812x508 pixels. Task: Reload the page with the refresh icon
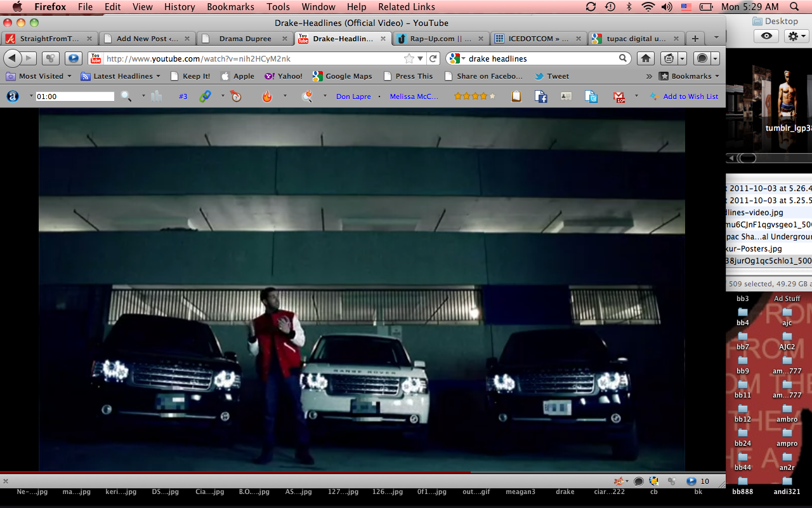(x=433, y=58)
